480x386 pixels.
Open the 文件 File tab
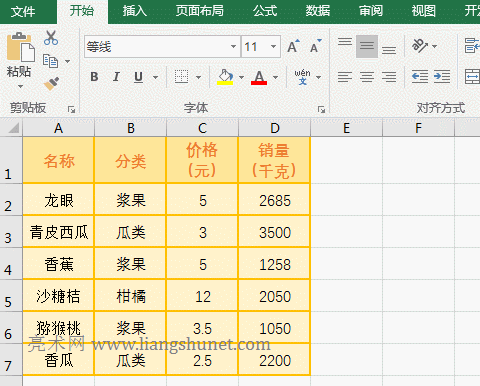pos(23,12)
